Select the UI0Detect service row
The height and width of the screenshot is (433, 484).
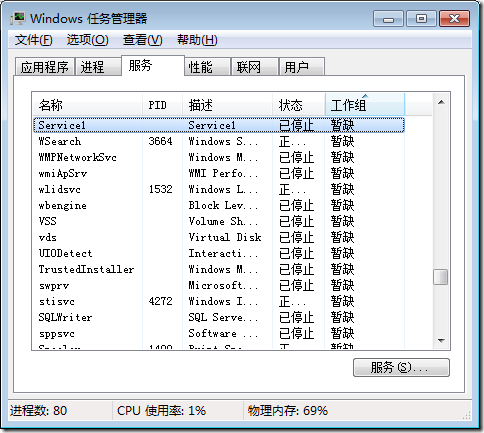[x=219, y=253]
